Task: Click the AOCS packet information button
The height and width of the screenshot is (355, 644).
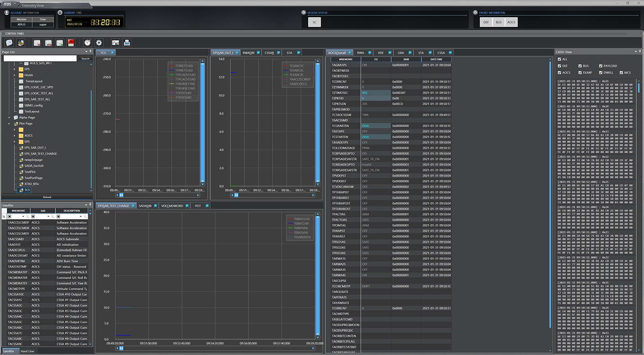Action: [x=511, y=22]
